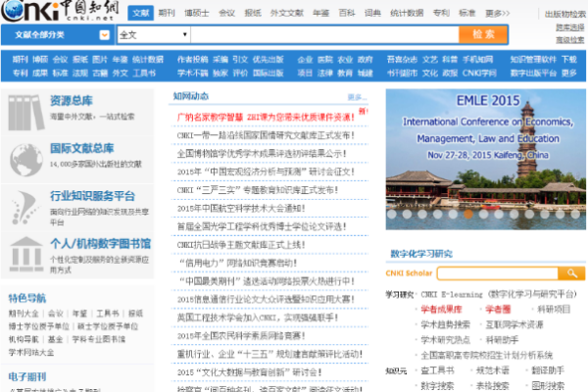
Task: Open 互联网学术资源 link
Action: point(514,324)
